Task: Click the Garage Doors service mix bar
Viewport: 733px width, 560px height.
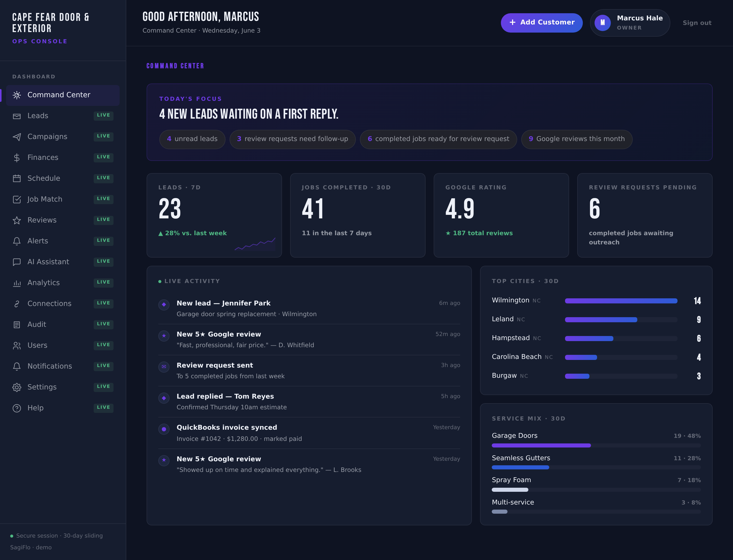Action: point(596,446)
